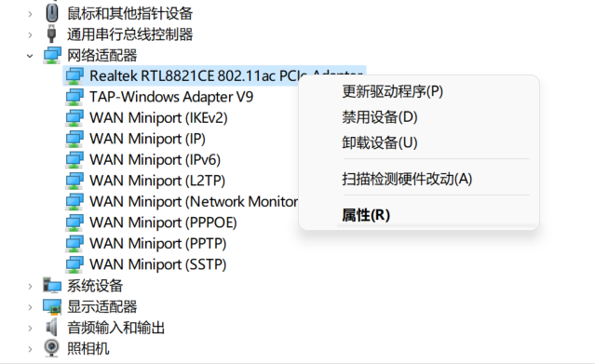This screenshot has height=364, width=595.
Task: Expand the 音频输入和输出 category
Action: (30, 328)
